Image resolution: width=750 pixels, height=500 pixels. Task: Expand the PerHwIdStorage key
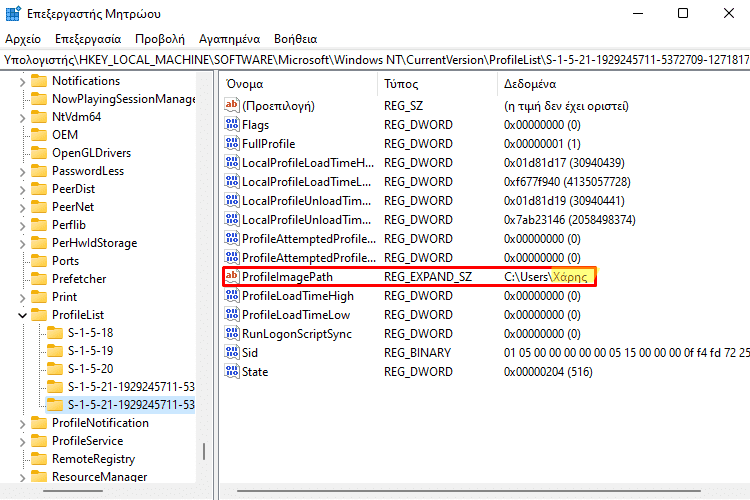pos(22,244)
